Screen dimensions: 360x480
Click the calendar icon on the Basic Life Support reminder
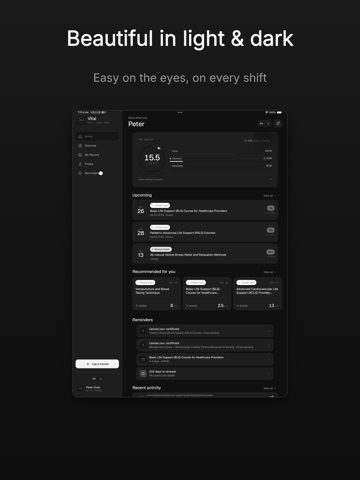tap(143, 359)
